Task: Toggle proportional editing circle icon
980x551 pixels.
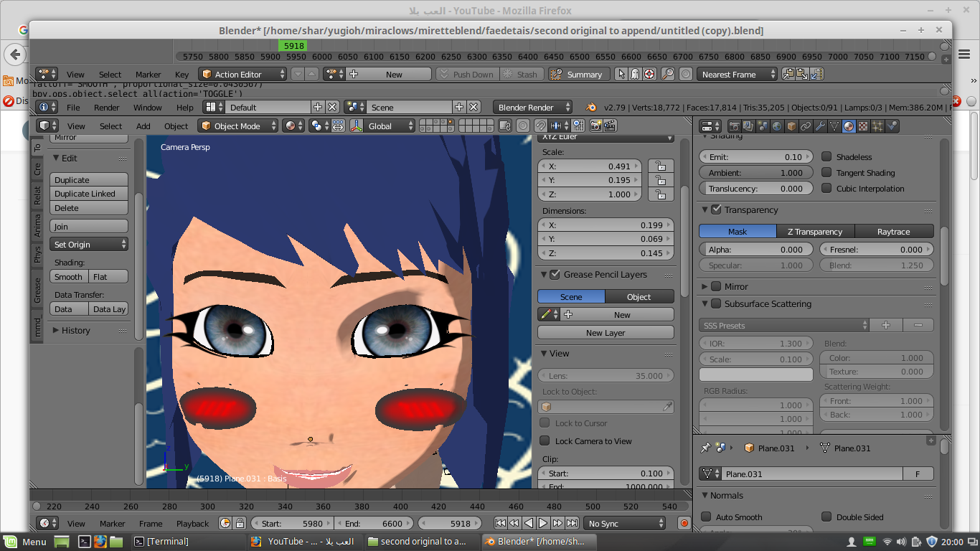Action: [523, 126]
